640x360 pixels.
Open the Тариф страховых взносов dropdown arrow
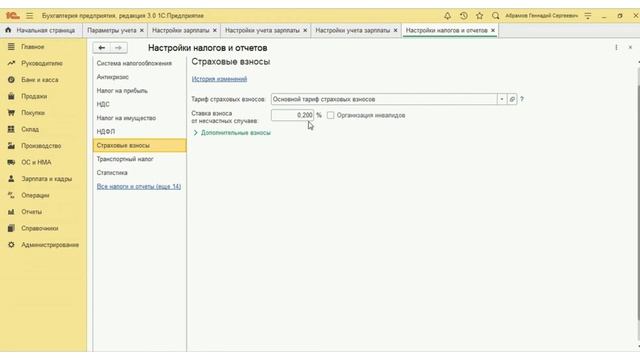(502, 99)
